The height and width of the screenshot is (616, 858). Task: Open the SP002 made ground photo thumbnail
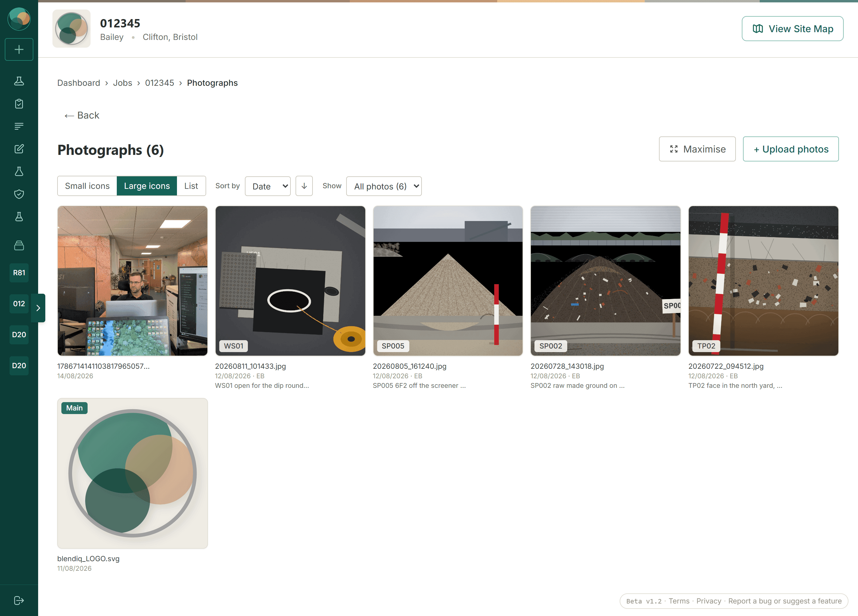coord(606,281)
